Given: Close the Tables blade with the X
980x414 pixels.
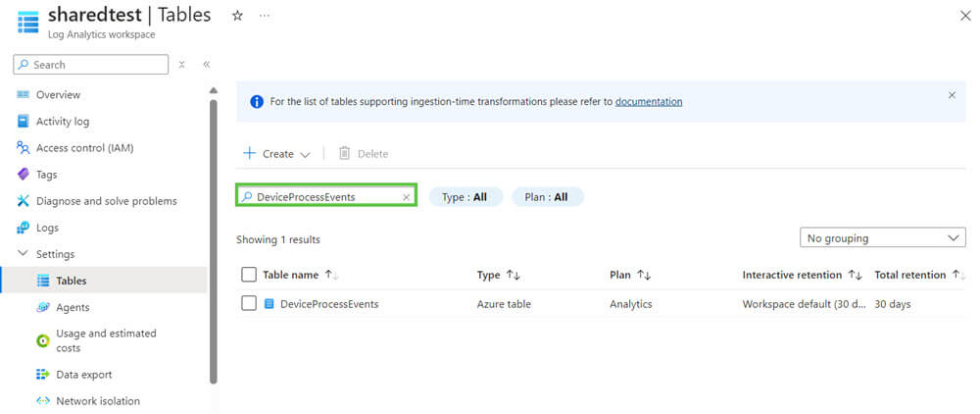Looking at the screenshot, I should [965, 16].
